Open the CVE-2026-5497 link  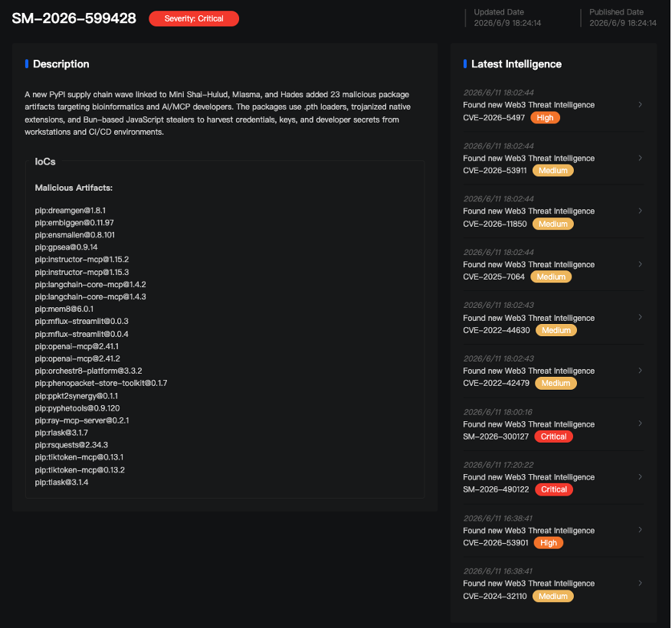[x=493, y=118]
